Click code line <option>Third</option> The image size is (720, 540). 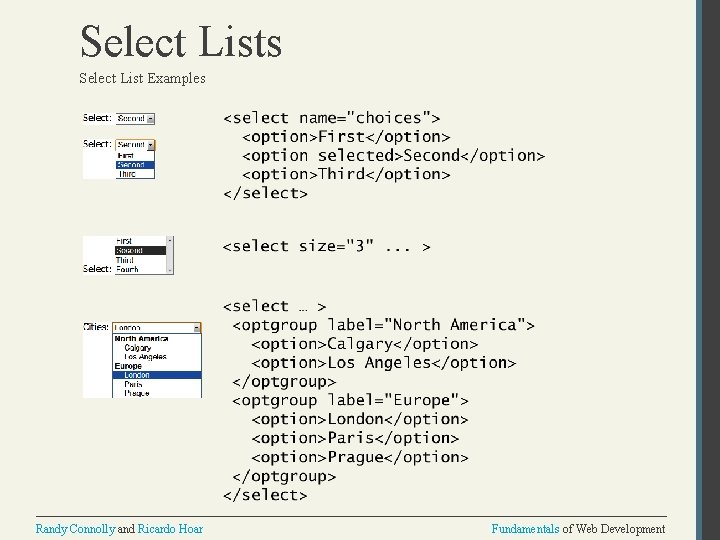point(346,174)
